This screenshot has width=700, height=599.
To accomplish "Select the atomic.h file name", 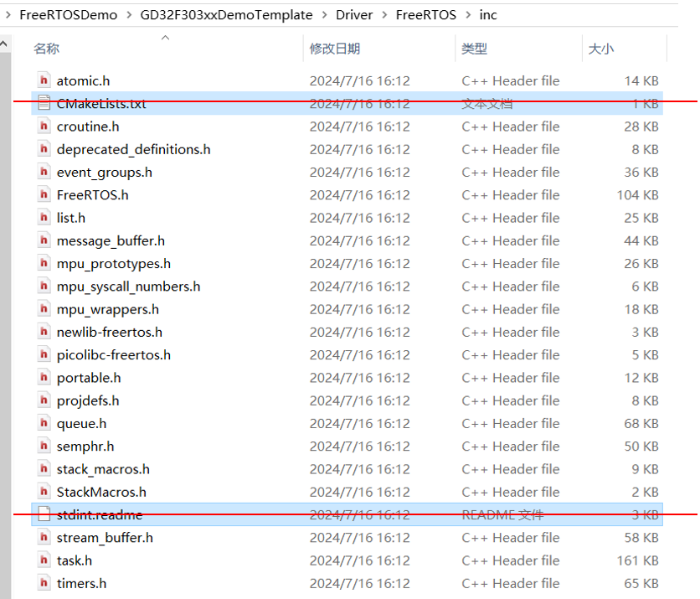I will pyautogui.click(x=83, y=81).
